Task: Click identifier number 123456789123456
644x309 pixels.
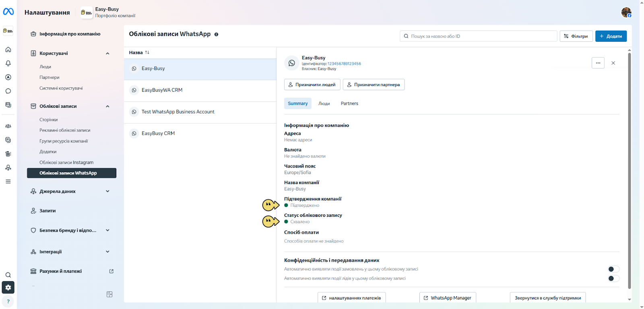Action: (x=344, y=64)
